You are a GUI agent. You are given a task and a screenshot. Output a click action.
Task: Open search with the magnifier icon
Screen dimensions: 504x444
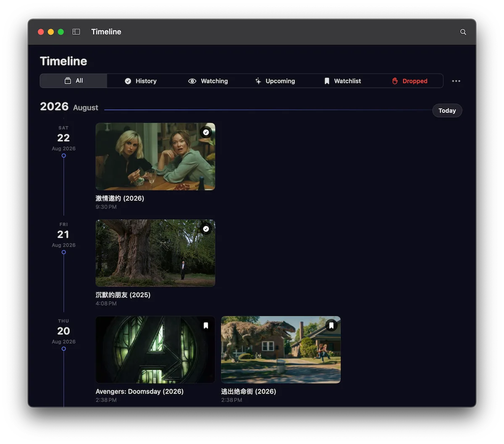[463, 32]
